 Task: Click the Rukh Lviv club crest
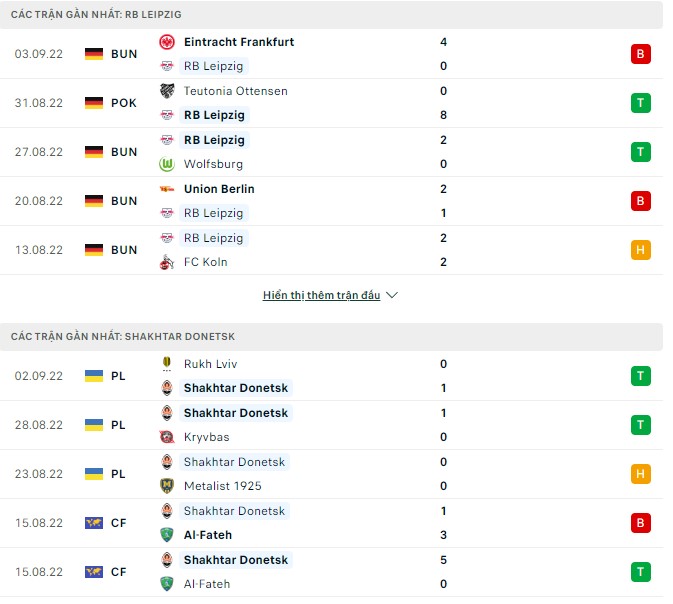167,364
